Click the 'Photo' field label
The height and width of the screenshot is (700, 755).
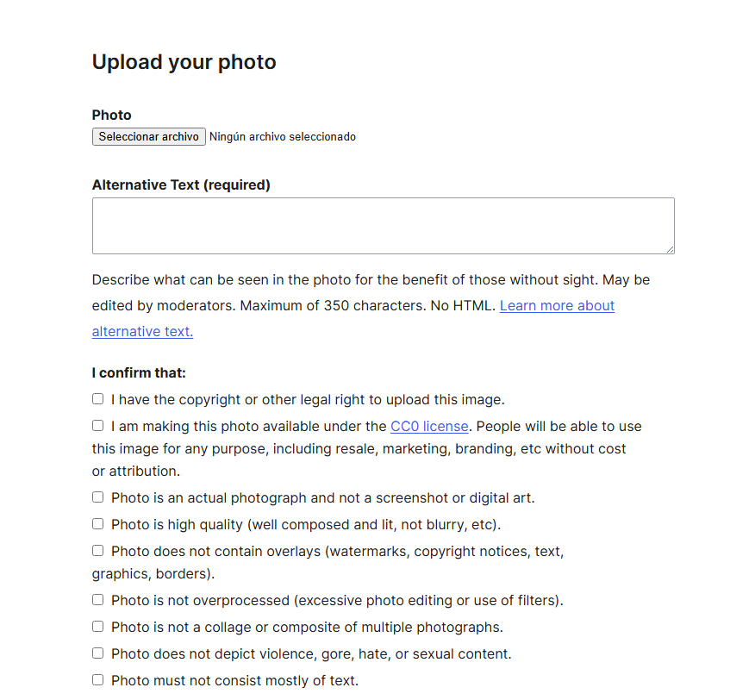(112, 116)
